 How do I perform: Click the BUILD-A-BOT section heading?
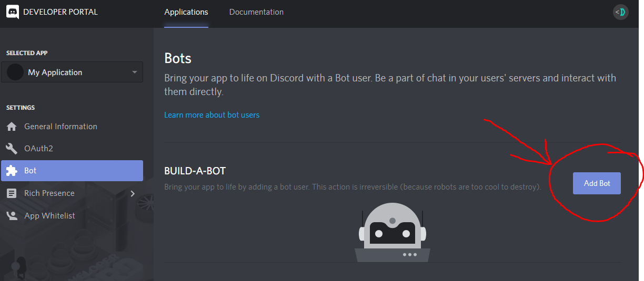click(x=195, y=171)
